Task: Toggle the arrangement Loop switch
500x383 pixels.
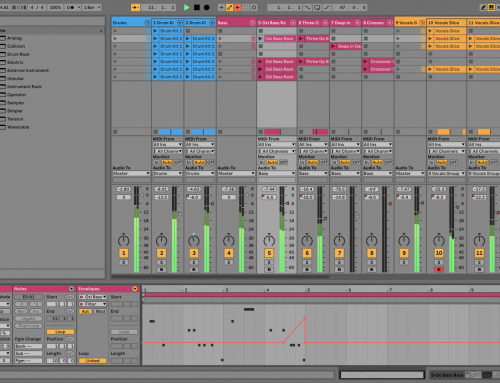Action: (x=317, y=7)
